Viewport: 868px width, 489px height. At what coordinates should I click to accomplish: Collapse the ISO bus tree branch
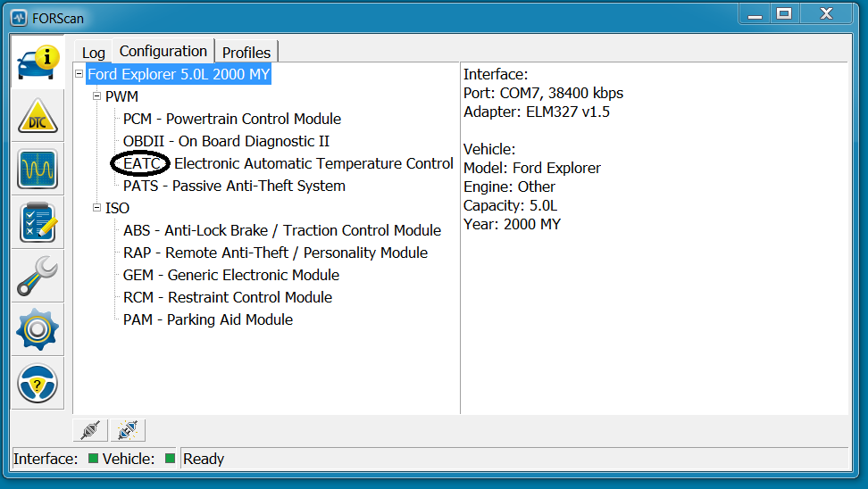point(96,208)
